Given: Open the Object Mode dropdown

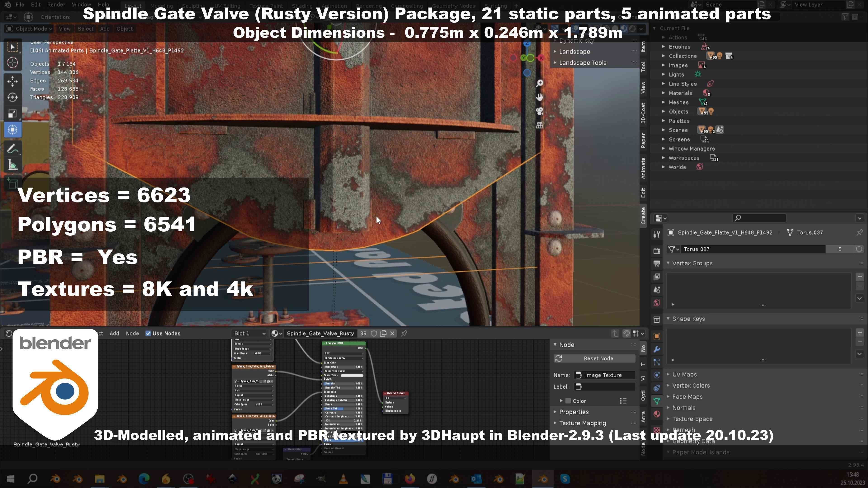Looking at the screenshot, I should click(29, 29).
